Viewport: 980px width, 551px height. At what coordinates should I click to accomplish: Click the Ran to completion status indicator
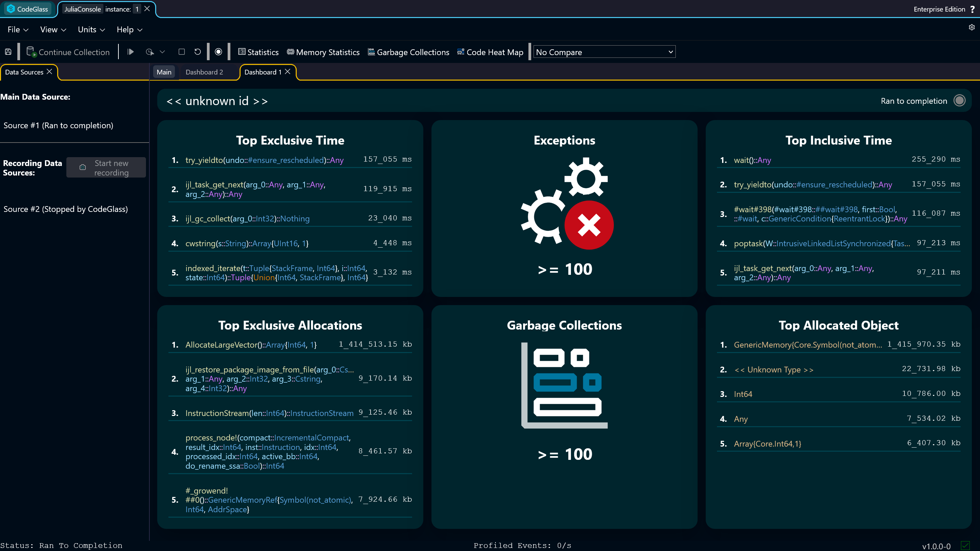pyautogui.click(x=959, y=101)
